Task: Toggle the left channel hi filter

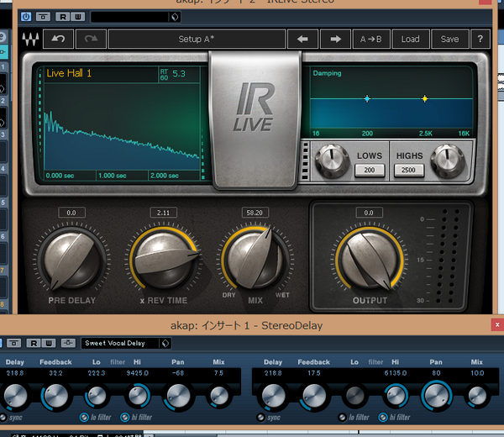Action: click(124, 418)
